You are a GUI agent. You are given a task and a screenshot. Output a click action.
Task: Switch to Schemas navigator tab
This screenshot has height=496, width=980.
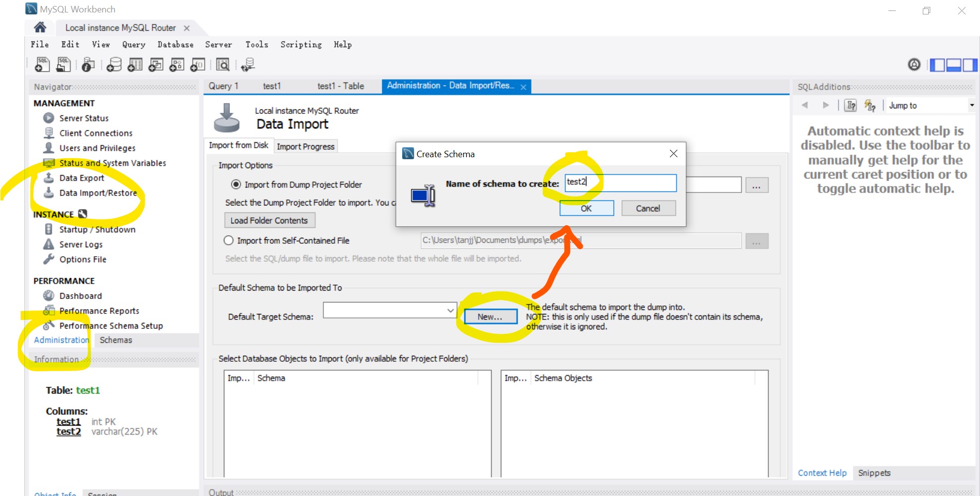click(x=116, y=340)
